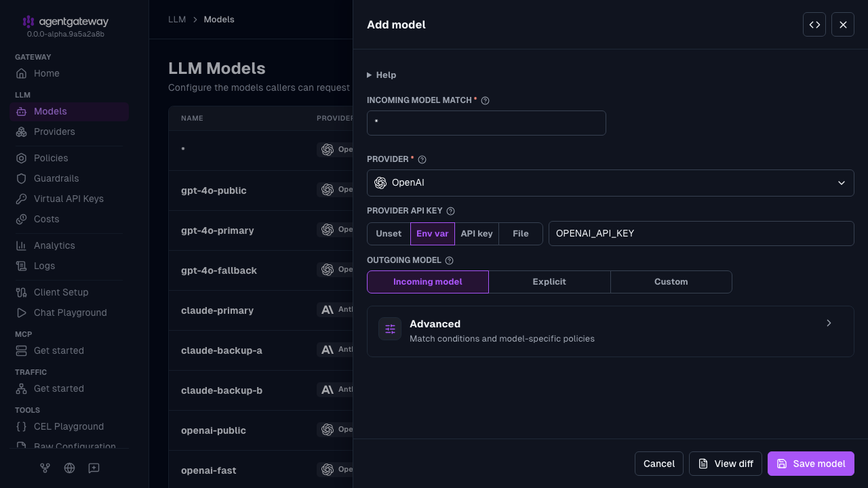Select File key source option
The height and width of the screenshot is (488, 868).
point(521,233)
